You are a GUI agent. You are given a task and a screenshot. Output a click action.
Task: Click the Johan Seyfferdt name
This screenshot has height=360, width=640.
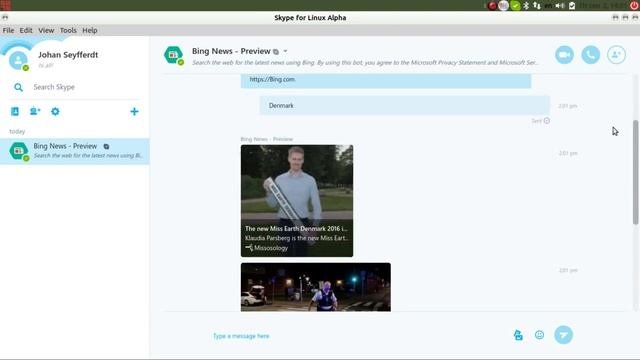click(x=68, y=55)
